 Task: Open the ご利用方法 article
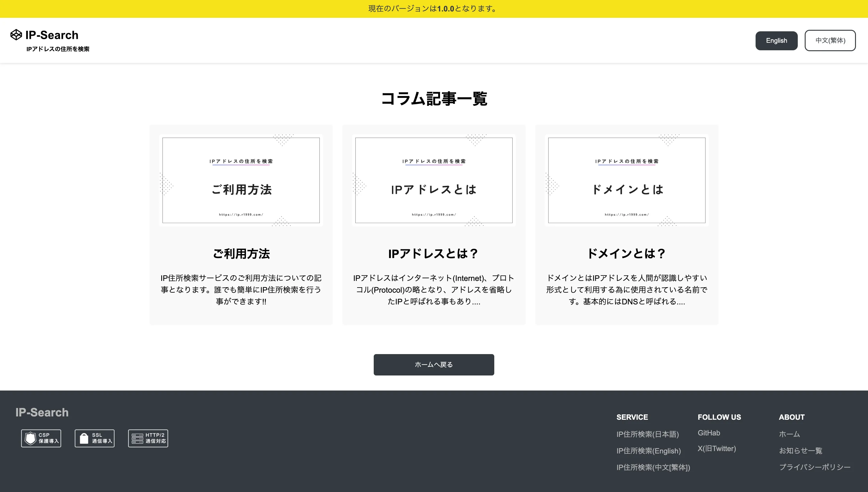[x=241, y=254]
